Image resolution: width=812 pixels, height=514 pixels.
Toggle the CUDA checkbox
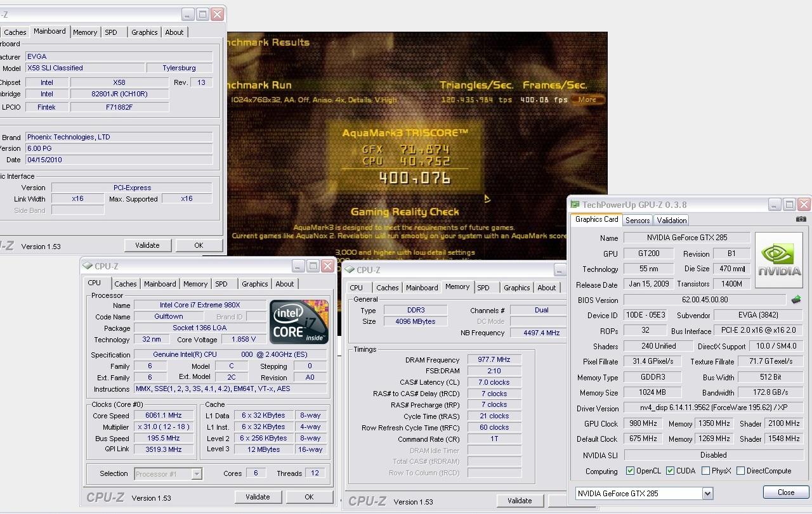click(x=670, y=471)
